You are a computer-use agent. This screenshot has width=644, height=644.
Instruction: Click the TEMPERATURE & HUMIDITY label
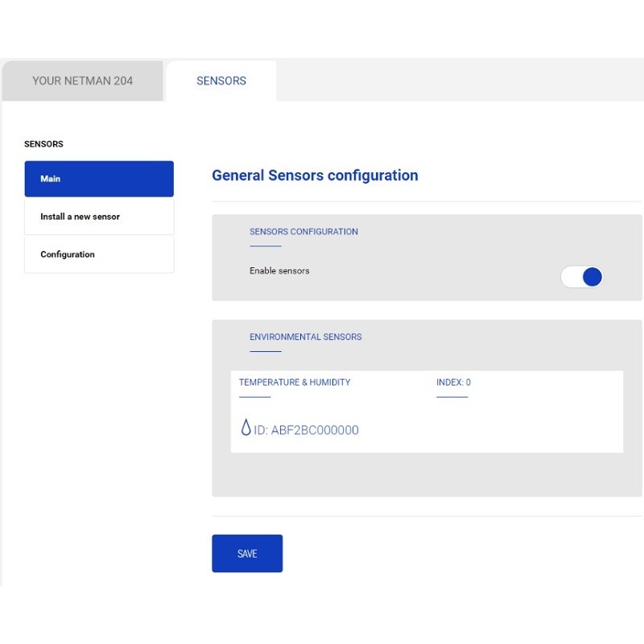(x=295, y=382)
